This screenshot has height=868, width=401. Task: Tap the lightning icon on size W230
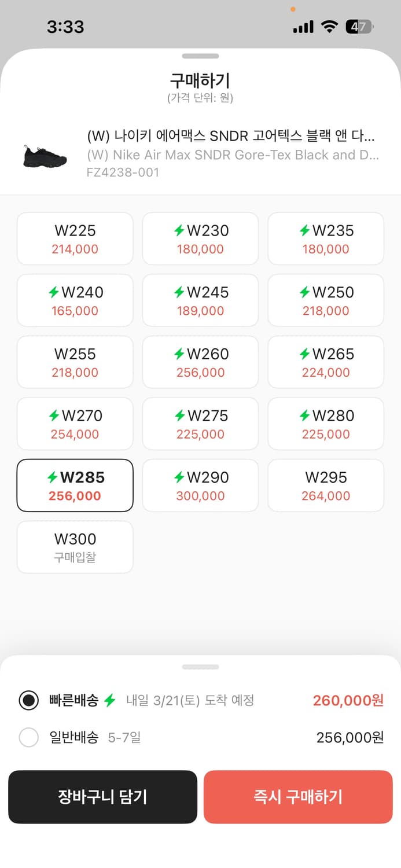click(179, 231)
